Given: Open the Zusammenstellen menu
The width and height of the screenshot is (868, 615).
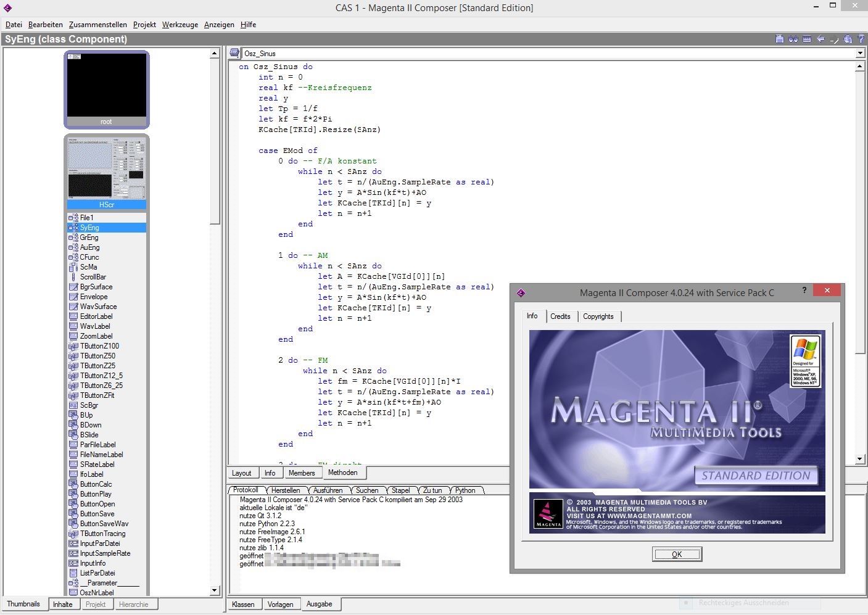Looking at the screenshot, I should click(x=98, y=25).
